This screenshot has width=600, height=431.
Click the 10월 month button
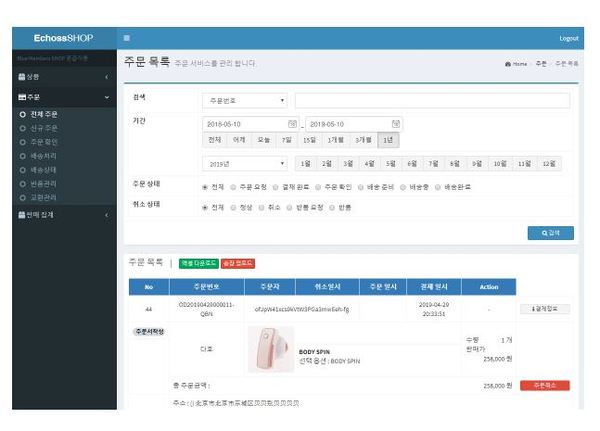[500, 164]
